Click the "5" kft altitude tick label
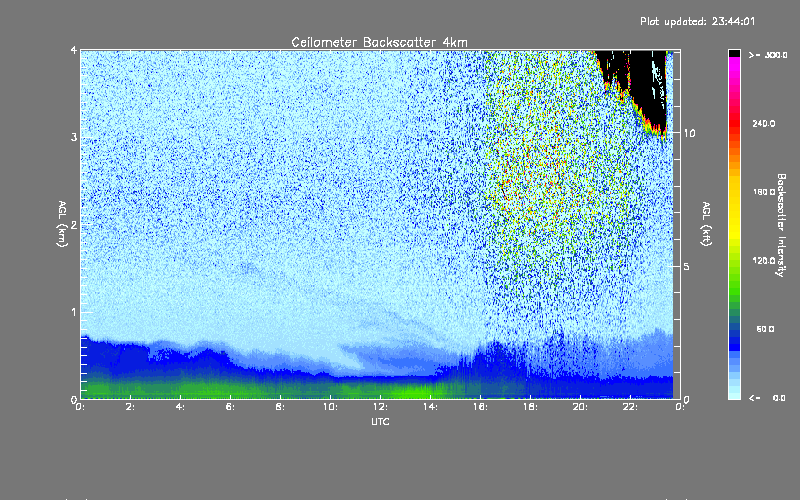This screenshot has width=800, height=500. coord(687,266)
